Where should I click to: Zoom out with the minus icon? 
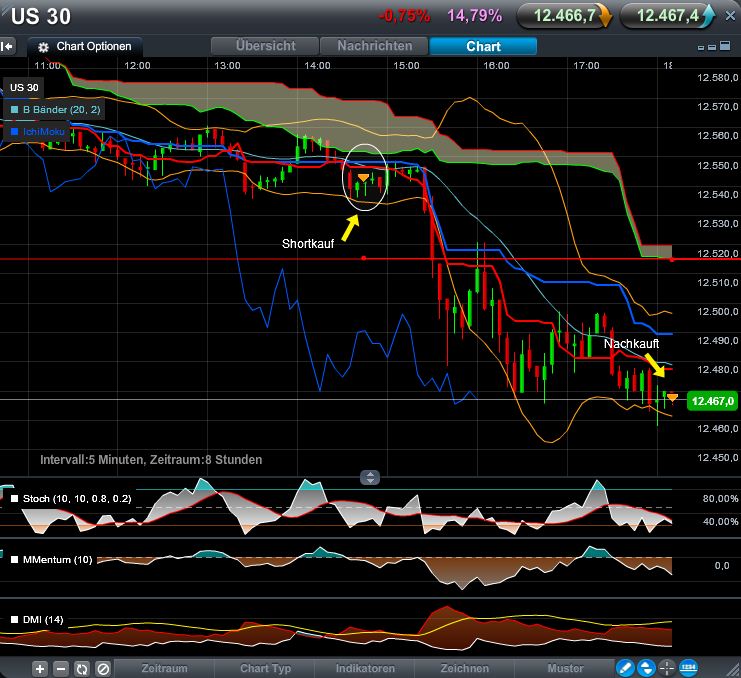(61, 669)
